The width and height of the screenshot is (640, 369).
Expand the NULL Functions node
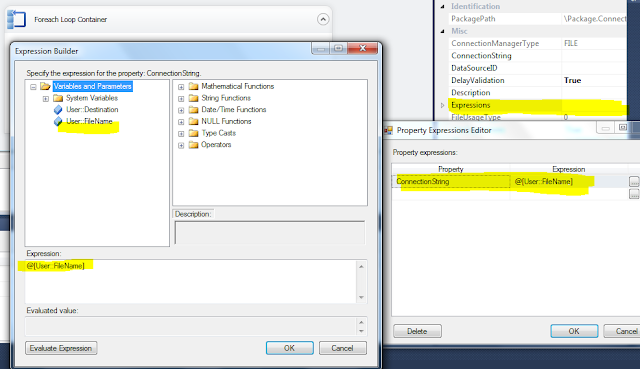click(x=181, y=122)
